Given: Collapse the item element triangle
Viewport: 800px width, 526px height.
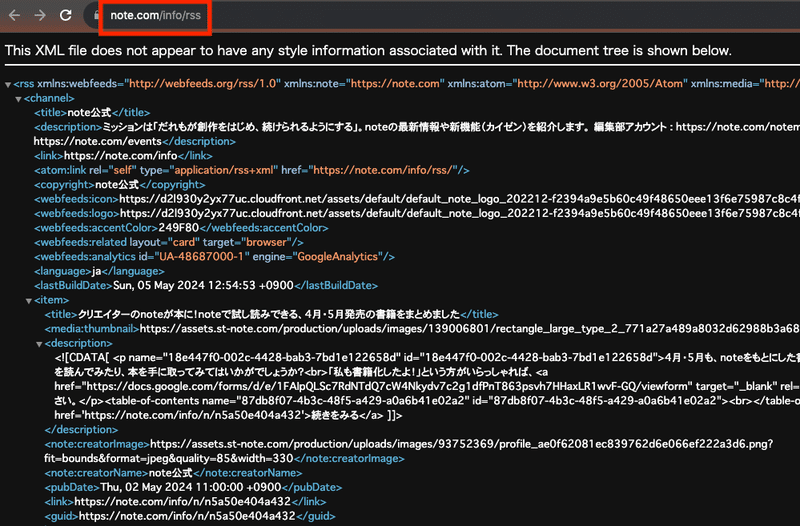Looking at the screenshot, I should pyautogui.click(x=29, y=300).
